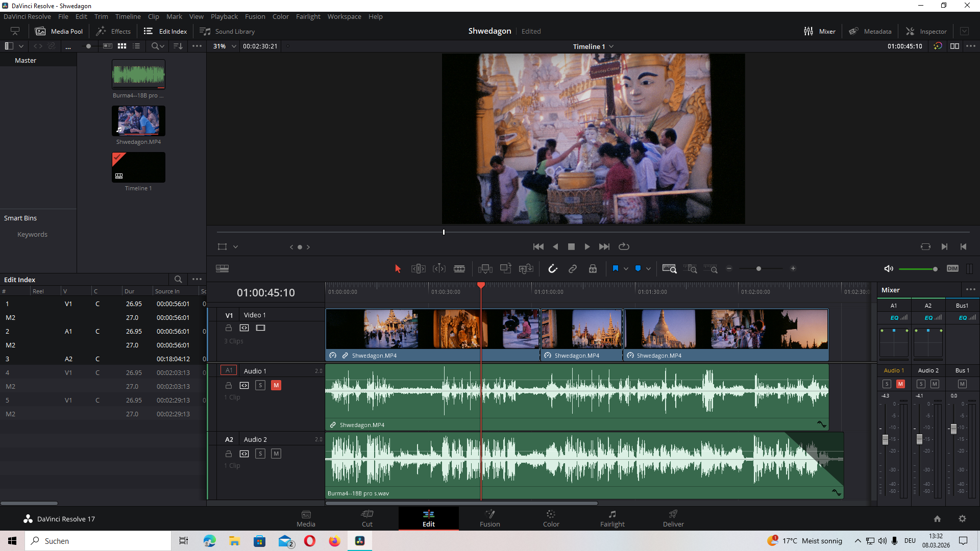980x551 pixels.
Task: Click the position lock icon
Action: click(593, 269)
